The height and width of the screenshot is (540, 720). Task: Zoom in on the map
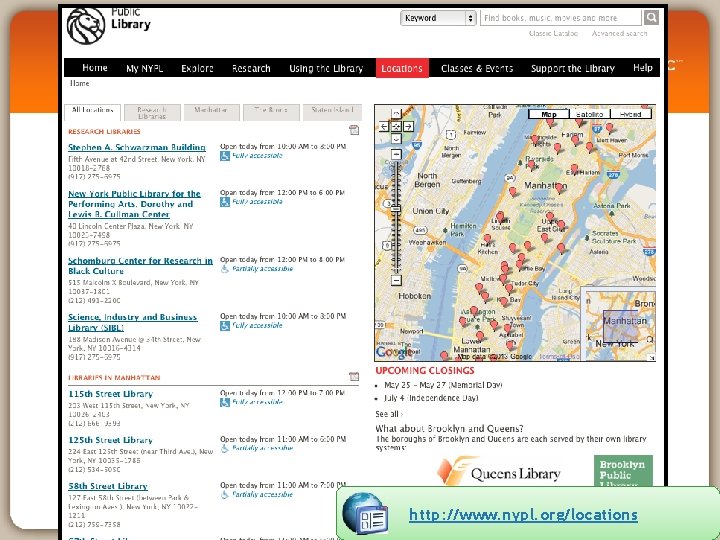click(396, 154)
